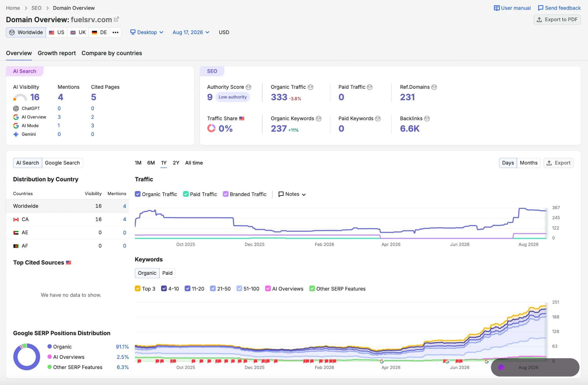Expand the Notes dropdown chevron
This screenshot has height=385, width=588.
(x=304, y=195)
